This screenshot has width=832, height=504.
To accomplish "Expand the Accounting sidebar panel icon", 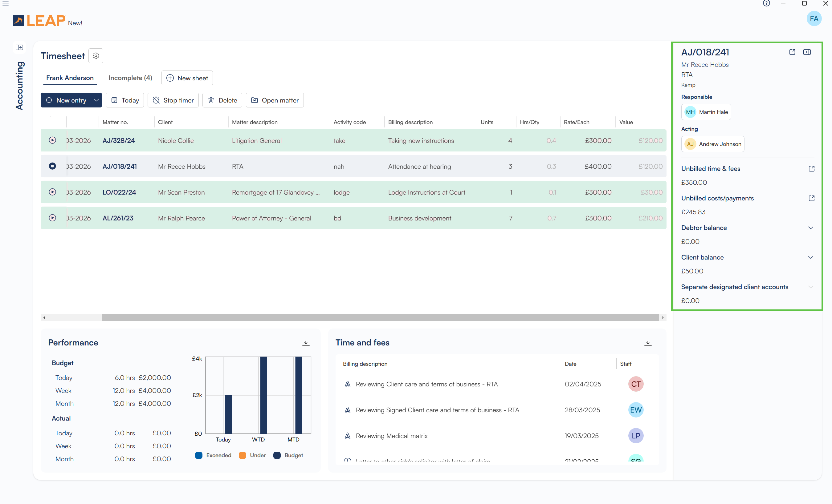I will pos(20,47).
